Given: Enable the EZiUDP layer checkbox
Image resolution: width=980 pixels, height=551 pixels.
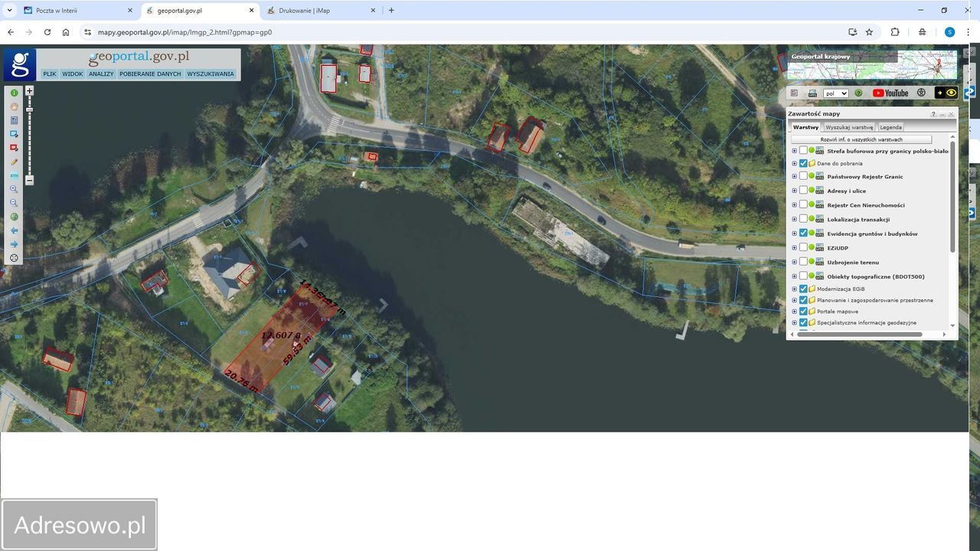Looking at the screenshot, I should [x=803, y=248].
